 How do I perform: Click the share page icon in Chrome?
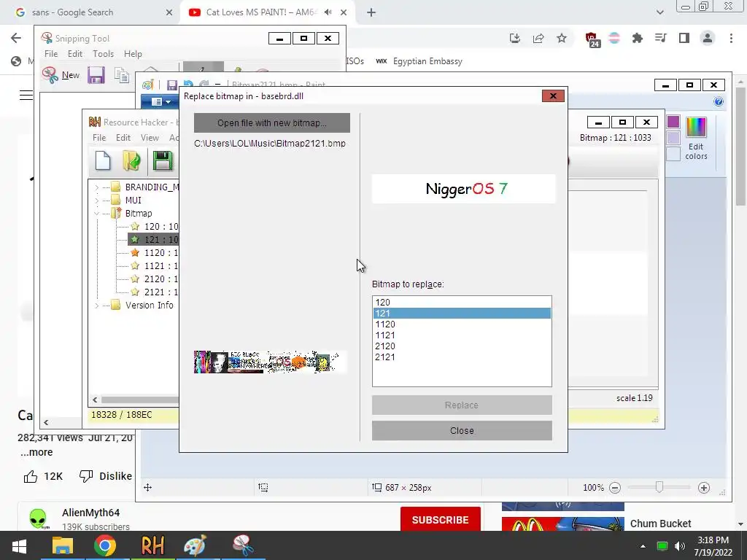pos(538,38)
